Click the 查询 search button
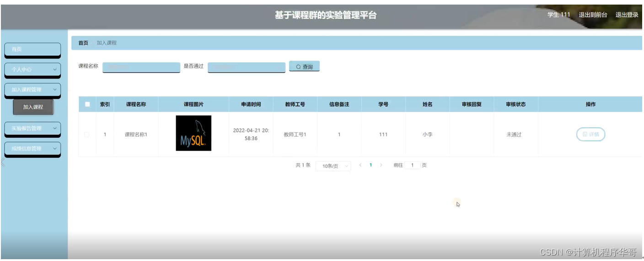This screenshot has height=261, width=644. 304,67
